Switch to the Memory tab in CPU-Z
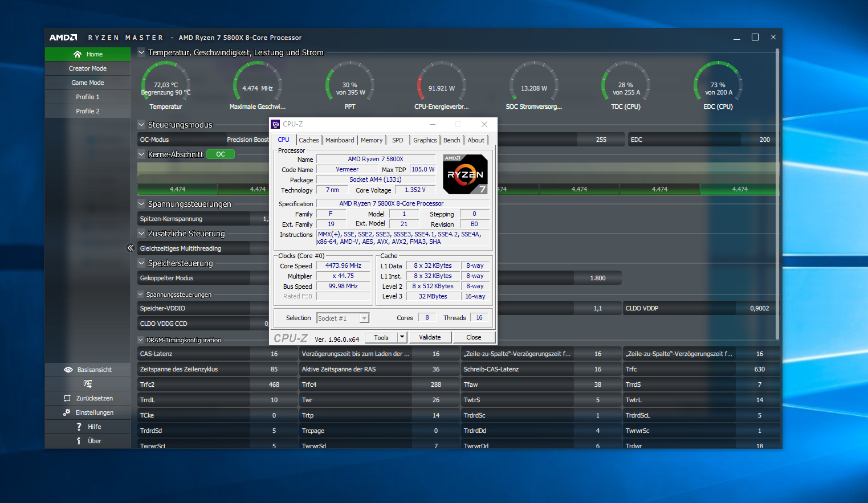 (x=372, y=140)
